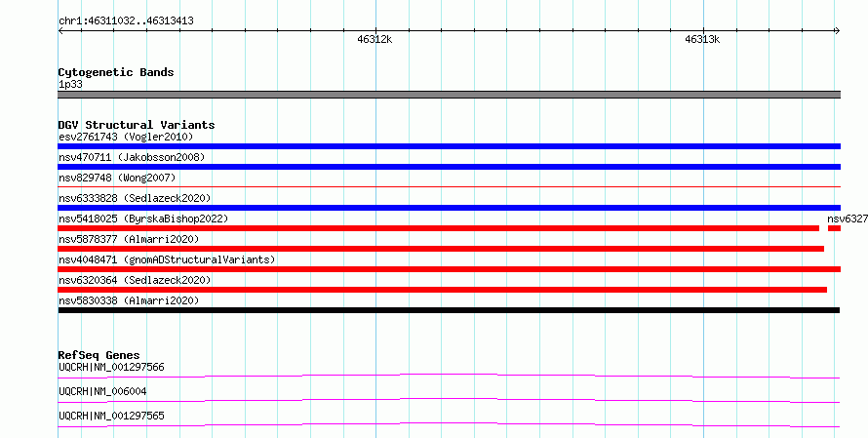The image size is (868, 438).
Task: Select the red bar under nsv6320364
Action: [443, 290]
